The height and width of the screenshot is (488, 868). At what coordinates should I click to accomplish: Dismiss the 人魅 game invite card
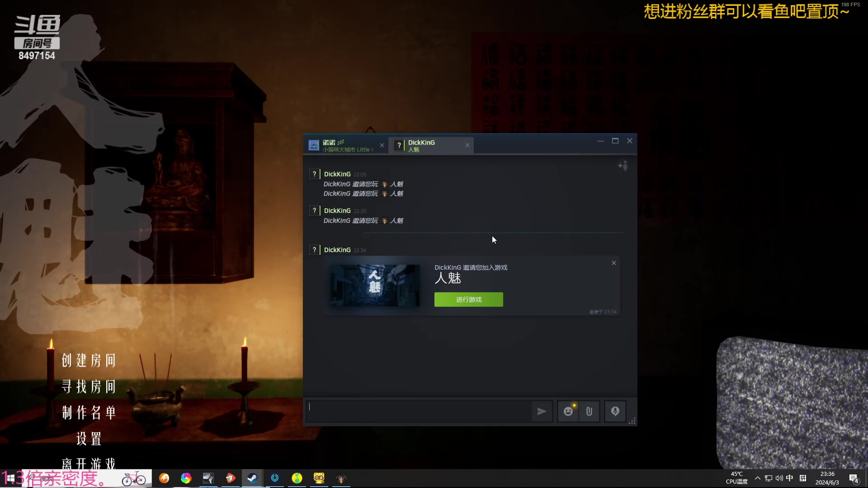point(614,263)
